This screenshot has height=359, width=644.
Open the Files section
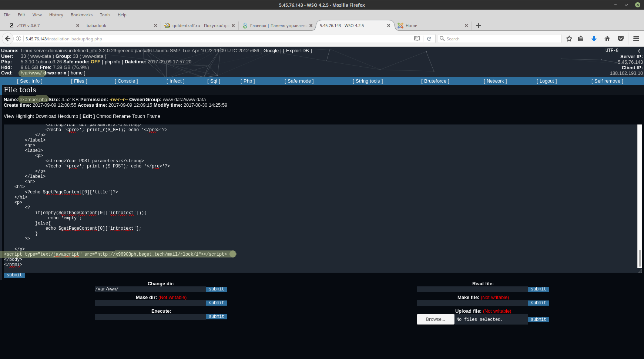click(x=79, y=81)
